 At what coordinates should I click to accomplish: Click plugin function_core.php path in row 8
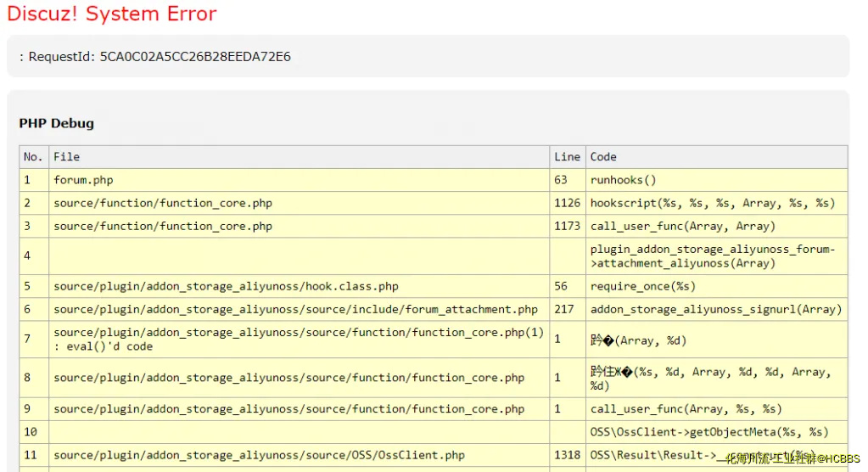pyautogui.click(x=299, y=378)
